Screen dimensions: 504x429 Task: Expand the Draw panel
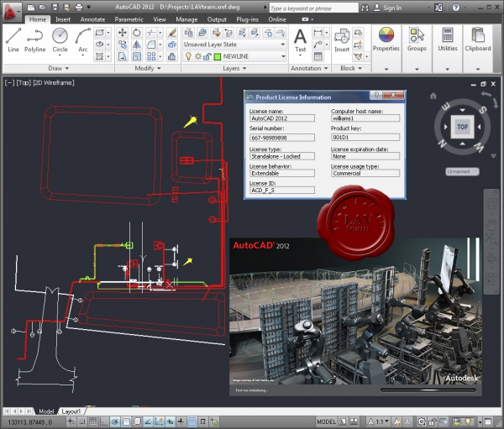pyautogui.click(x=59, y=68)
